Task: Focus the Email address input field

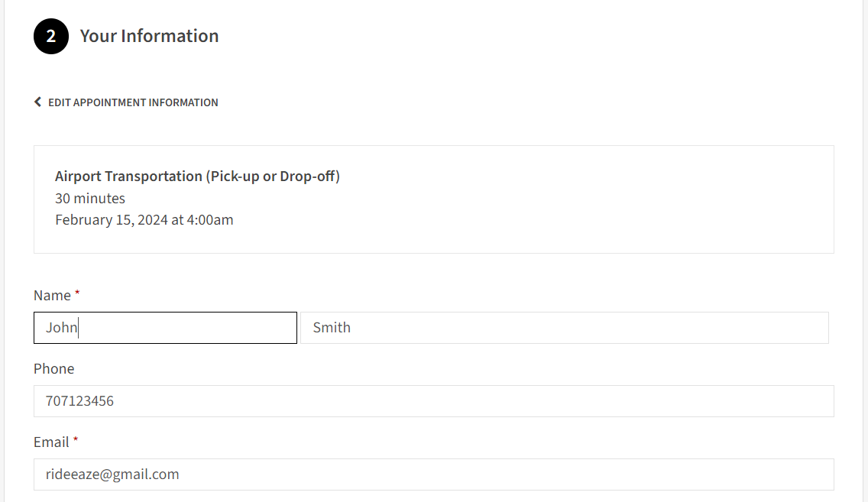Action: click(433, 474)
